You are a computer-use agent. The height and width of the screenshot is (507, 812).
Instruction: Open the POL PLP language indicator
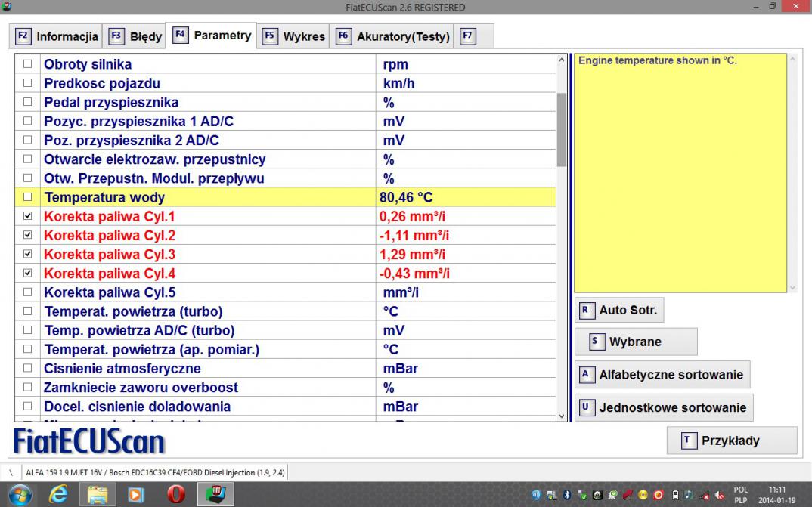741,495
